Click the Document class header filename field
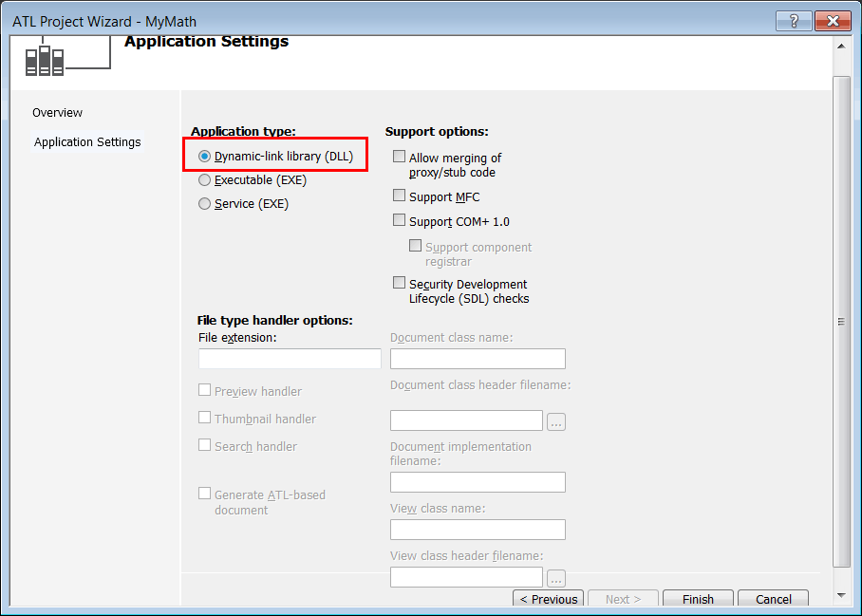 466,420
